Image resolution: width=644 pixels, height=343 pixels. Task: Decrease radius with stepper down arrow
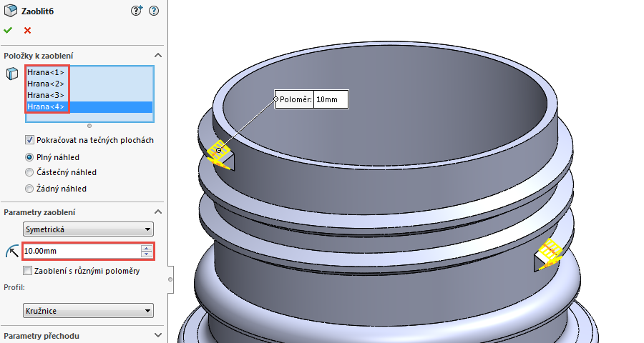(x=146, y=254)
